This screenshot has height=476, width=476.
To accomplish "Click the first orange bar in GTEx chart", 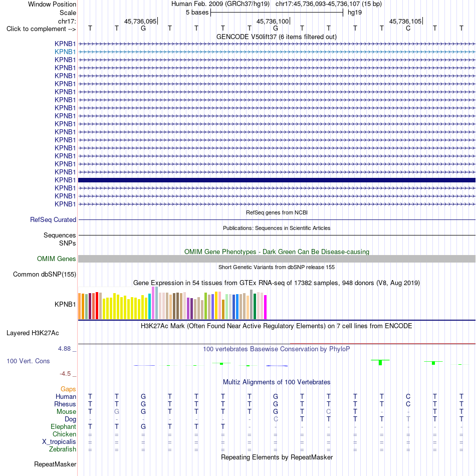I will coord(80,306).
